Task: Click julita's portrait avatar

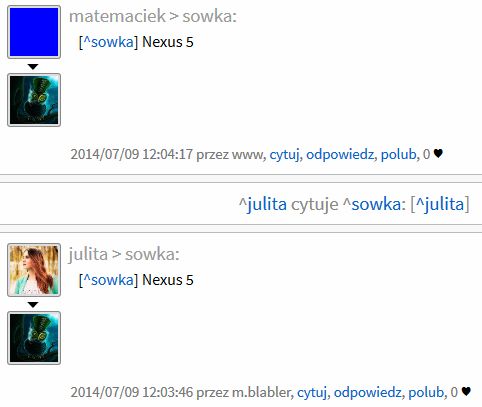Action: click(x=34, y=270)
